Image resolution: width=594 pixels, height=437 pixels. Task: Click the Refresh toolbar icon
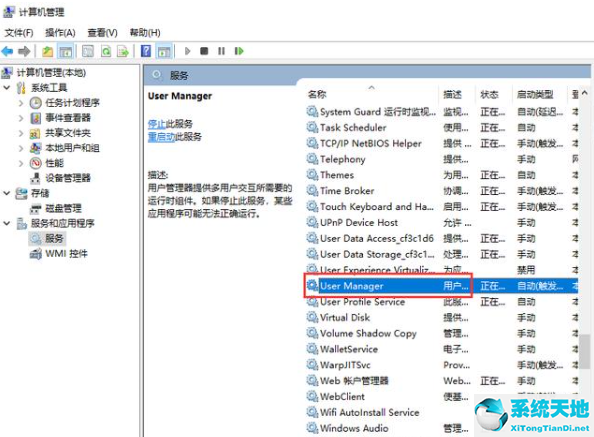pos(106,51)
